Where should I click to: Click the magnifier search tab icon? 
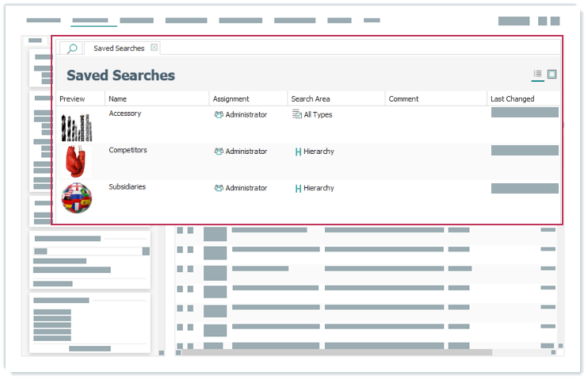click(72, 48)
